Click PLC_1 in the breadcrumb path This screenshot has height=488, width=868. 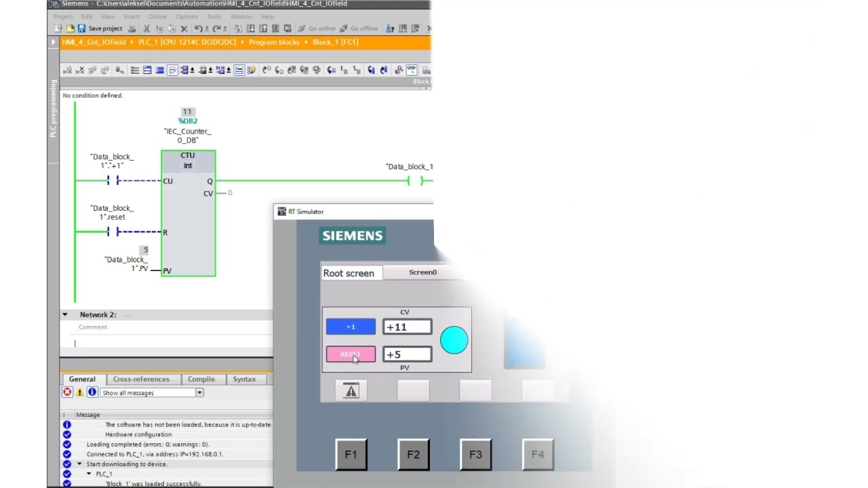click(x=187, y=42)
